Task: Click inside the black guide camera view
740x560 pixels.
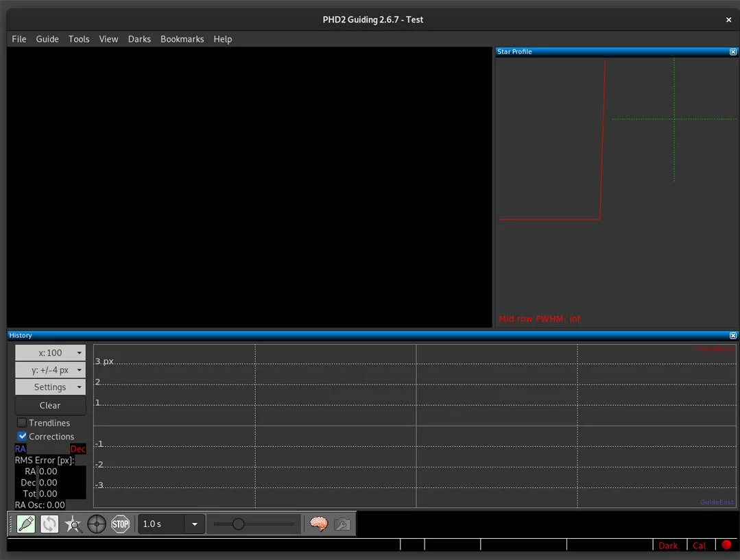Action: pos(249,187)
